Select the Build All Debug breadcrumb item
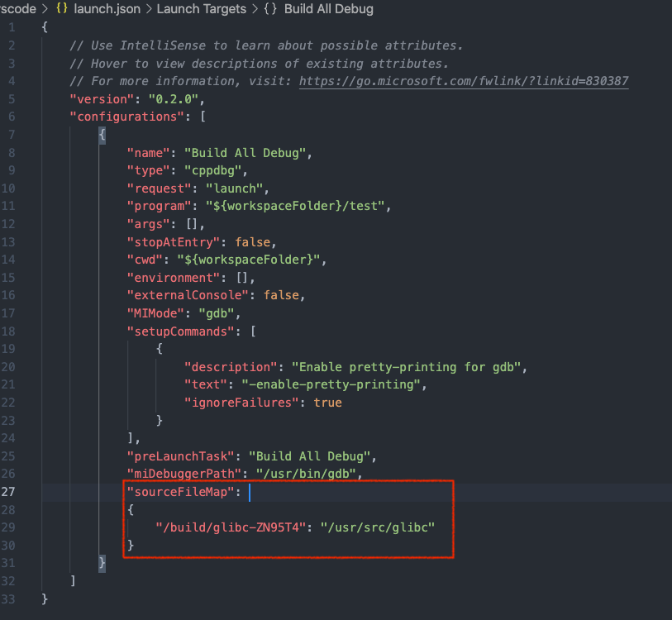 328,9
